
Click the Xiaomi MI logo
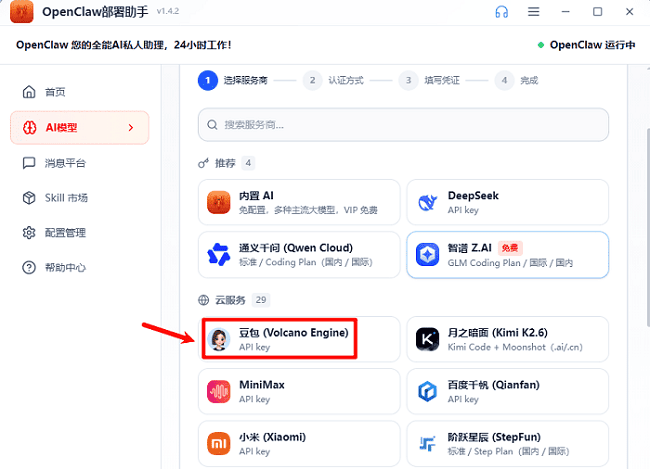point(218,444)
